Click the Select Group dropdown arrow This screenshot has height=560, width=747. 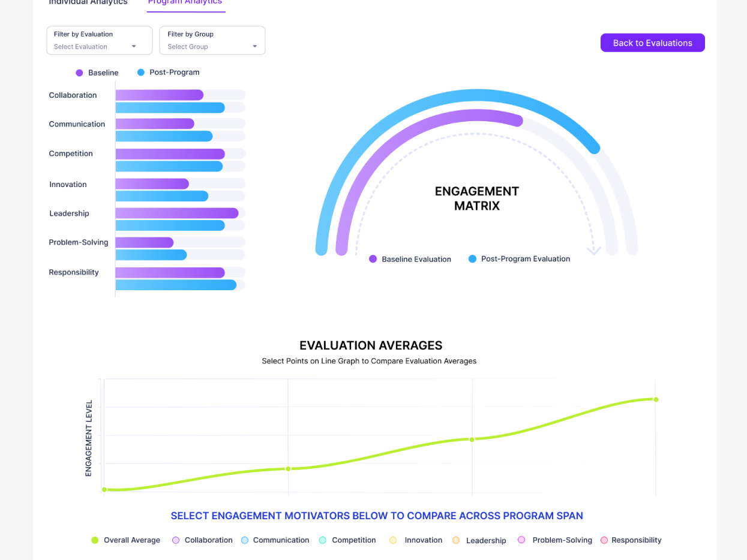coord(254,47)
